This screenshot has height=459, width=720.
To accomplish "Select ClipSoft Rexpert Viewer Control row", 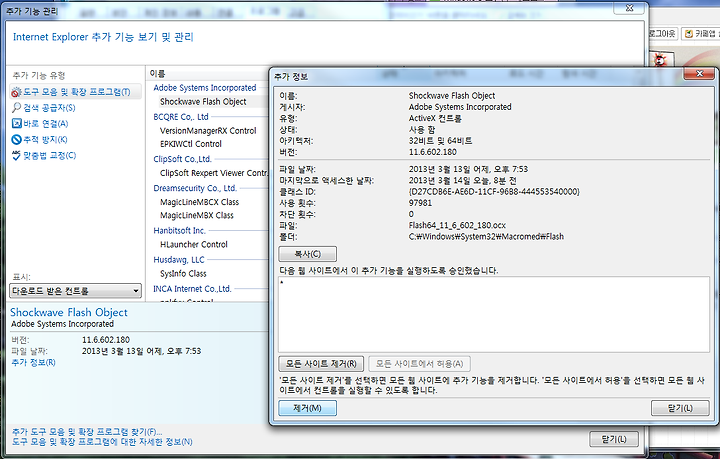I will (214, 173).
